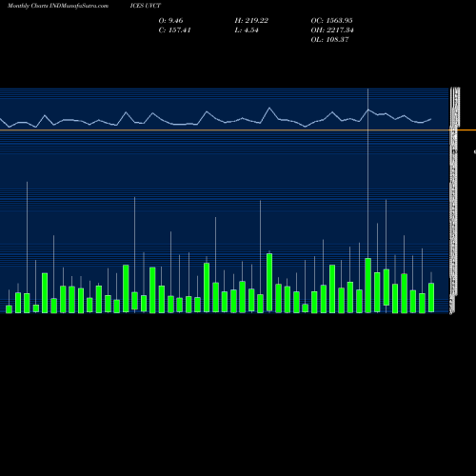This screenshot has height=476, width=476.
Task: Click the 'Monthly Charts INDMunafaSutra.com' title text
Action: point(58,6)
